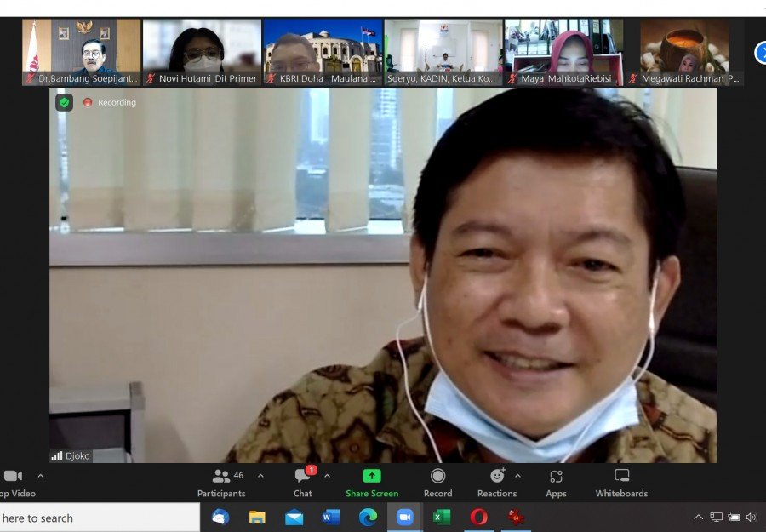766x532 pixels.
Task: Show hidden system tray icons
Action: 699,517
